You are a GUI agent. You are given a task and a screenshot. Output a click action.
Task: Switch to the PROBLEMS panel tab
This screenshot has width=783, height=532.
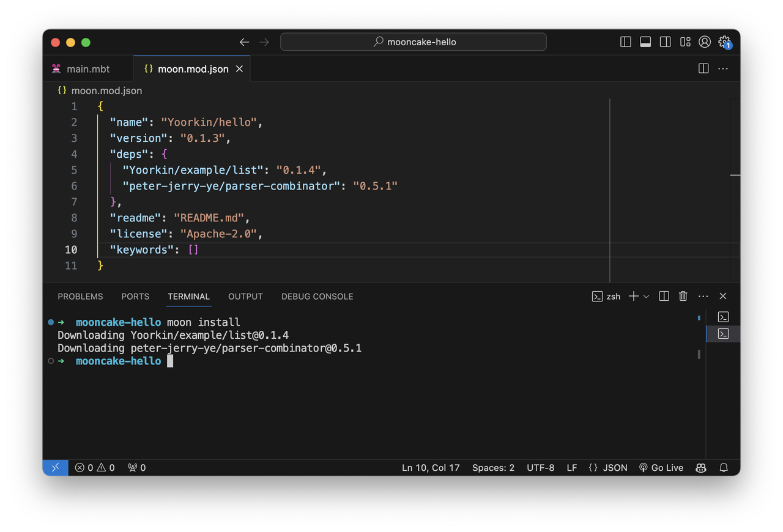(x=80, y=297)
